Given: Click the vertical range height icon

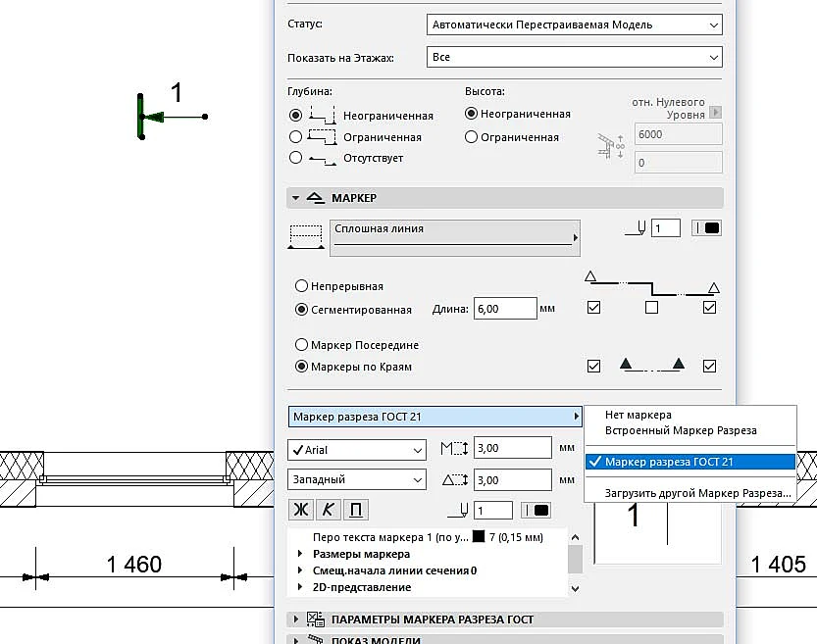Looking at the screenshot, I should pyautogui.click(x=611, y=147).
